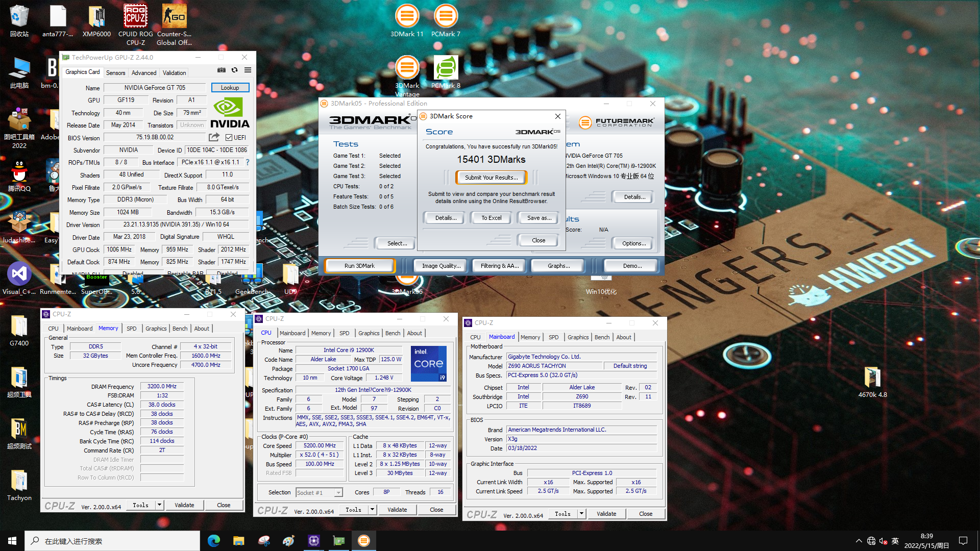Open the G7400 folder on desktop
Screen dimensions: 980x551
tap(19, 331)
